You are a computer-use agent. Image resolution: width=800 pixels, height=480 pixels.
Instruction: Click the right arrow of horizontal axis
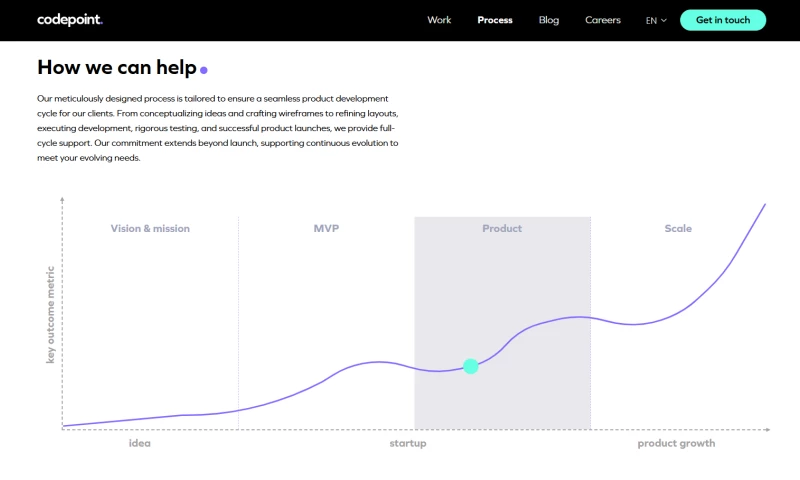point(767,430)
